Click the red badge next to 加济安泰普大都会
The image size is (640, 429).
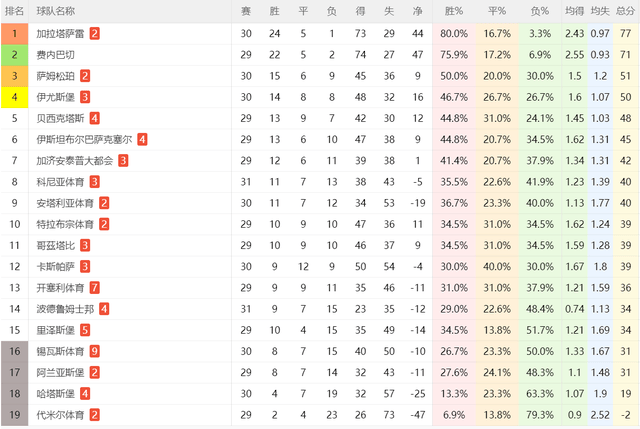point(123,160)
